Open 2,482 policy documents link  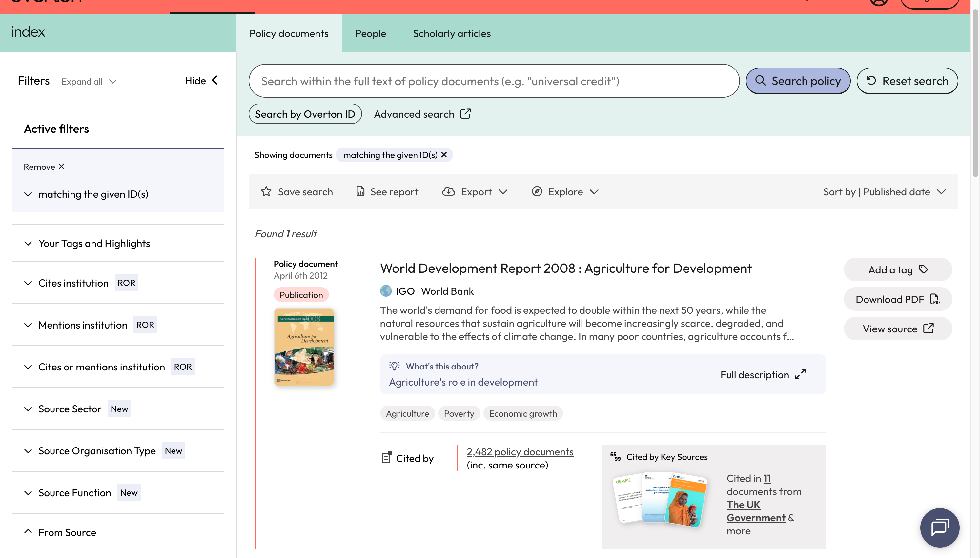(520, 451)
